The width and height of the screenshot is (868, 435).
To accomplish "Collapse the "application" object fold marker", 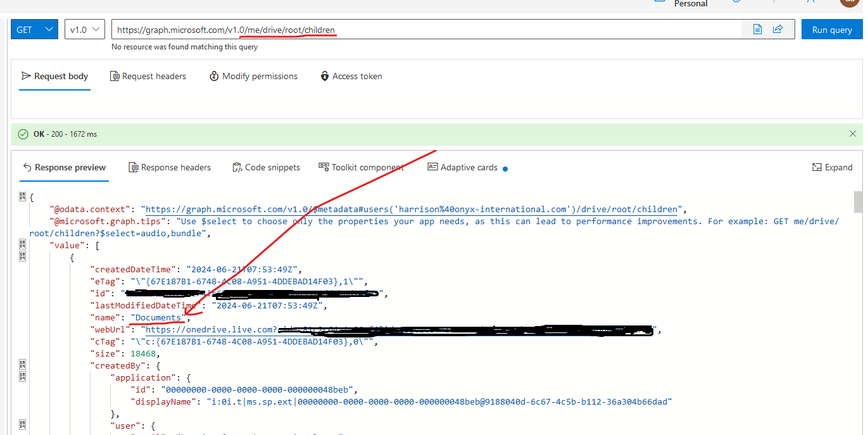I will coord(22,377).
